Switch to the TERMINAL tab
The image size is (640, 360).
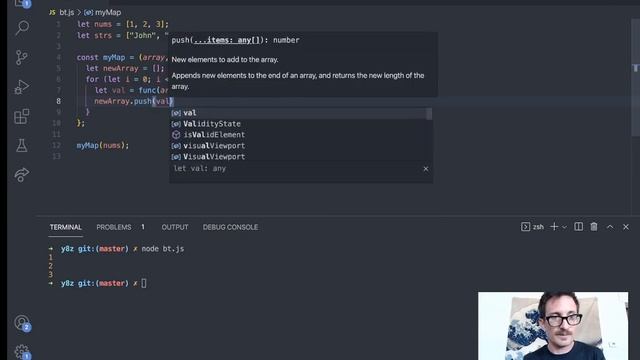(66, 227)
